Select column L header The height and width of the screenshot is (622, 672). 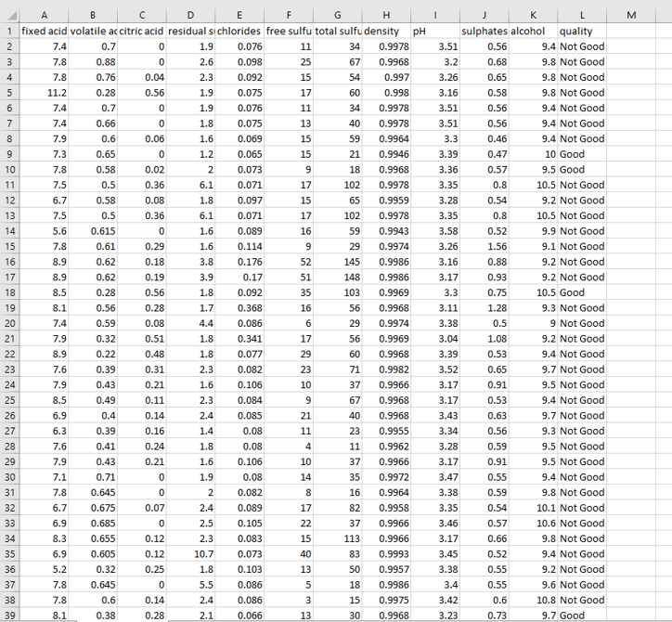pos(582,16)
